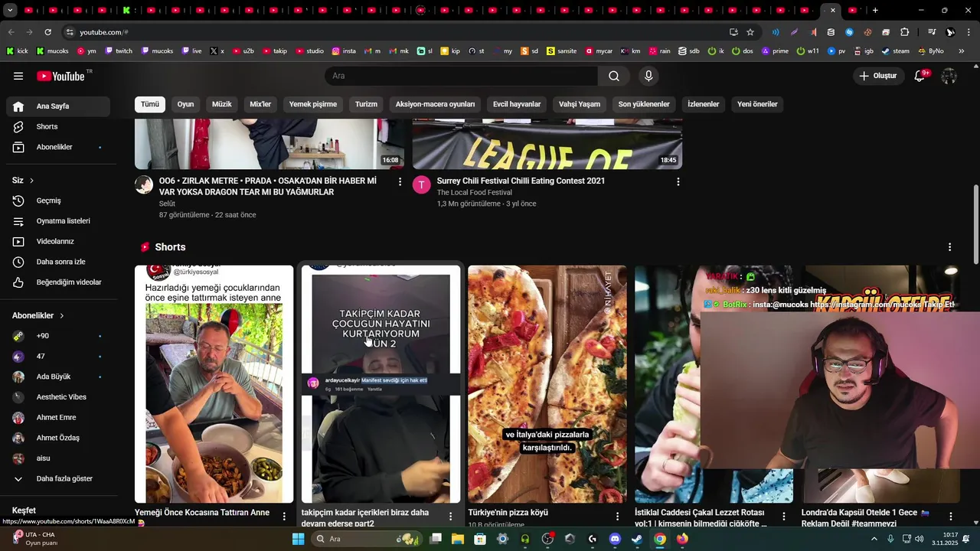Open the notifications bell
The width and height of the screenshot is (980, 551).
pyautogui.click(x=920, y=76)
